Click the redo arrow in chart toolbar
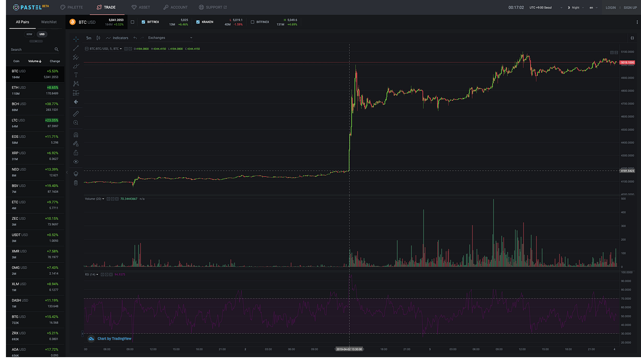This screenshot has height=364, width=641. pyautogui.click(x=142, y=38)
